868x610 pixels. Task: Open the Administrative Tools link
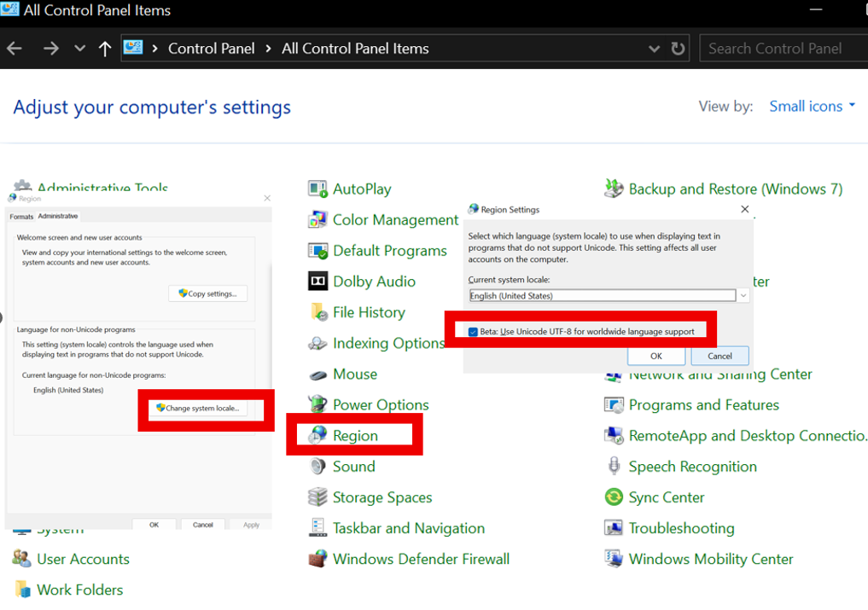[x=102, y=187]
